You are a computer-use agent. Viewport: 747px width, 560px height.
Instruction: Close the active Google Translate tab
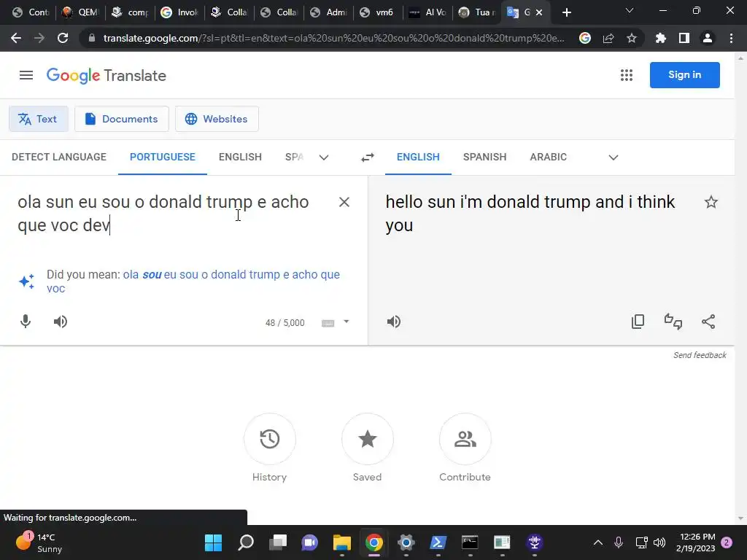(539, 12)
